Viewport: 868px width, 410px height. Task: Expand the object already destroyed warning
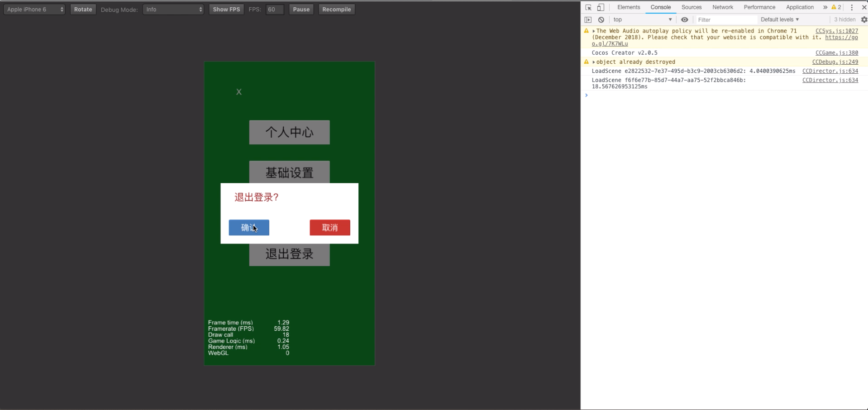[x=593, y=62]
